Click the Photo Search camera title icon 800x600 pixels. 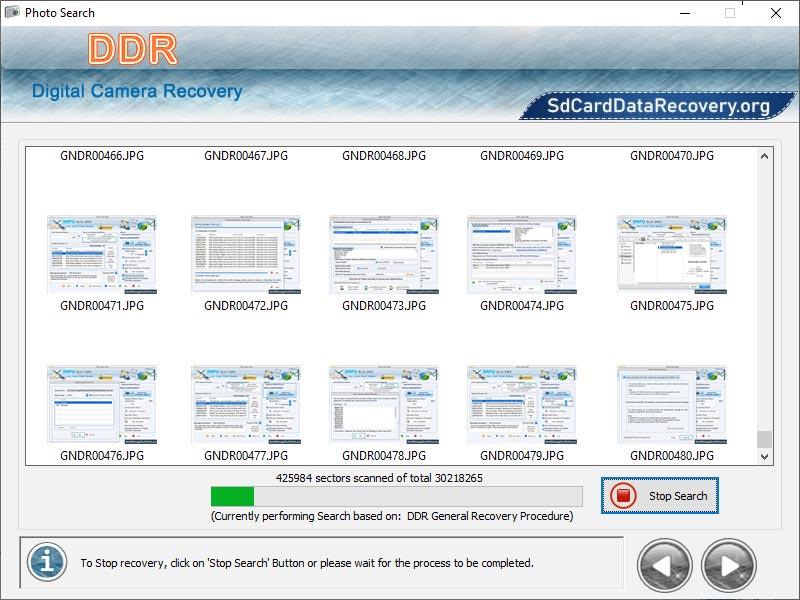pos(12,12)
